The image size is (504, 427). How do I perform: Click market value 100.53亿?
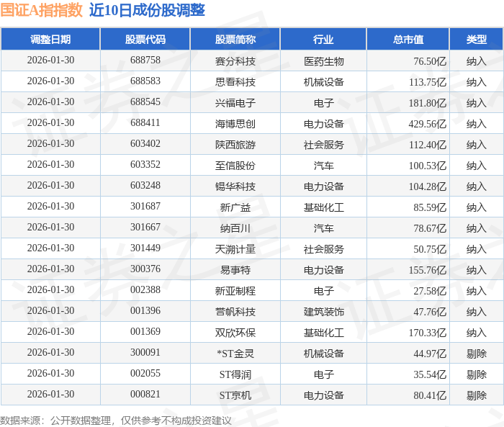[428, 166]
